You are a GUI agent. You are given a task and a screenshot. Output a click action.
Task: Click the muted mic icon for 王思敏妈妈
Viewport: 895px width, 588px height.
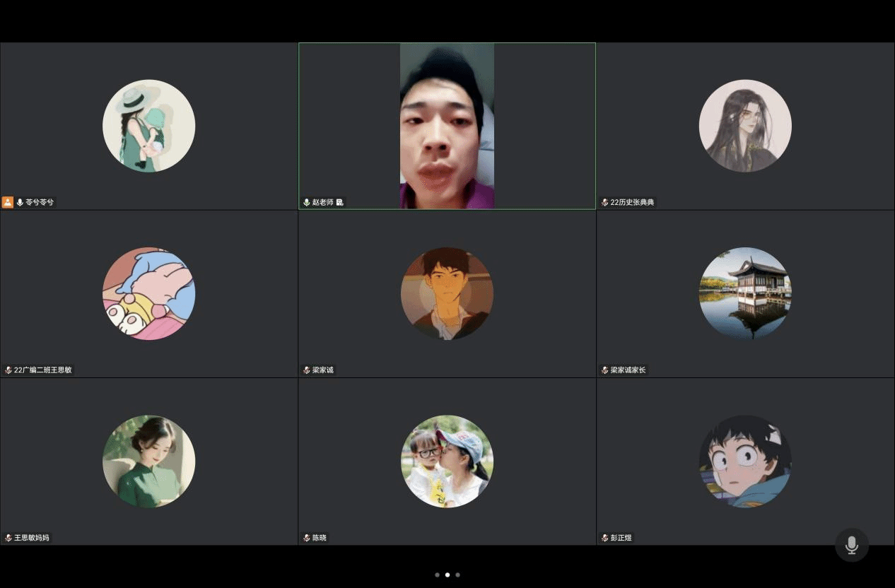coord(8,538)
